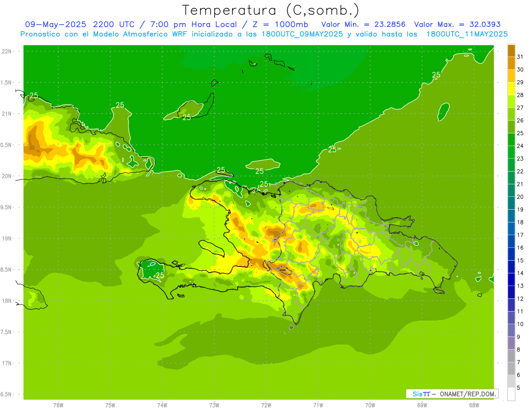Screen dimensions: 532x411
Task: Click the colorbar label 27
Action: coord(520,108)
